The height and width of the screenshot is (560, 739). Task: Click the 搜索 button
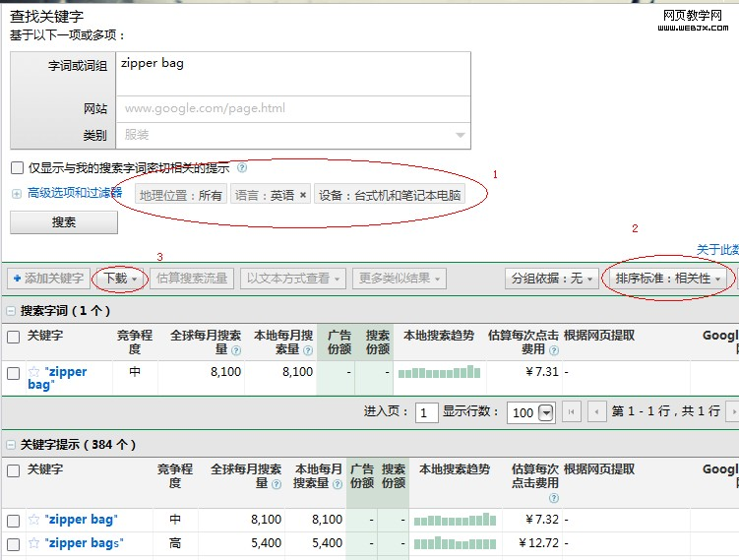64,222
